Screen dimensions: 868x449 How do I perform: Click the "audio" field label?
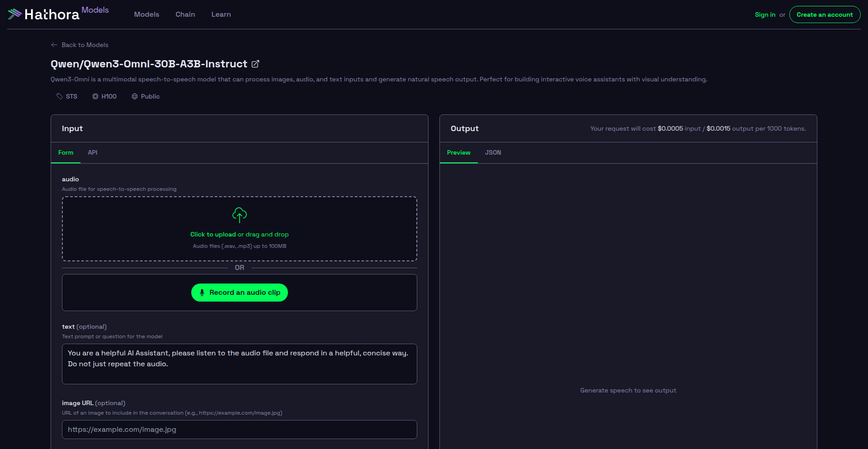tap(71, 180)
